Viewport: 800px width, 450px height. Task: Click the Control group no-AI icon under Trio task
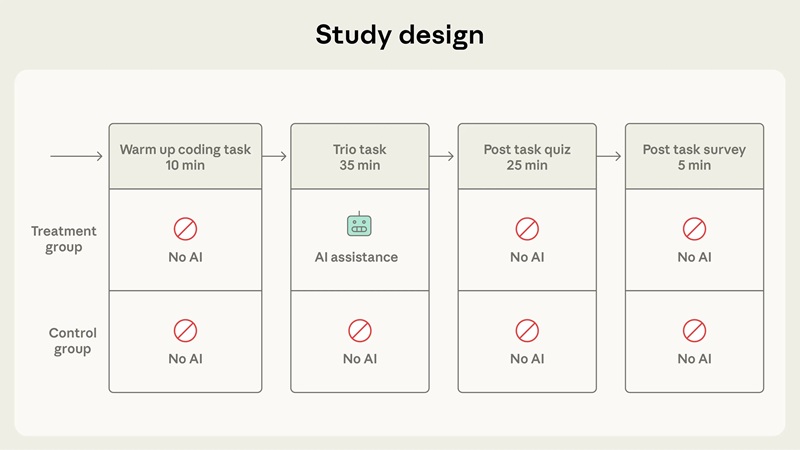(359, 331)
